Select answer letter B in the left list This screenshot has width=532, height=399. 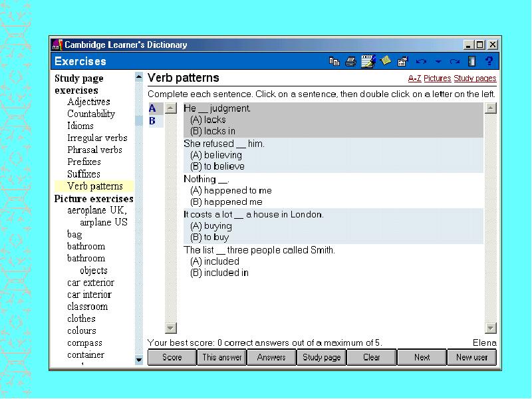[x=152, y=121]
